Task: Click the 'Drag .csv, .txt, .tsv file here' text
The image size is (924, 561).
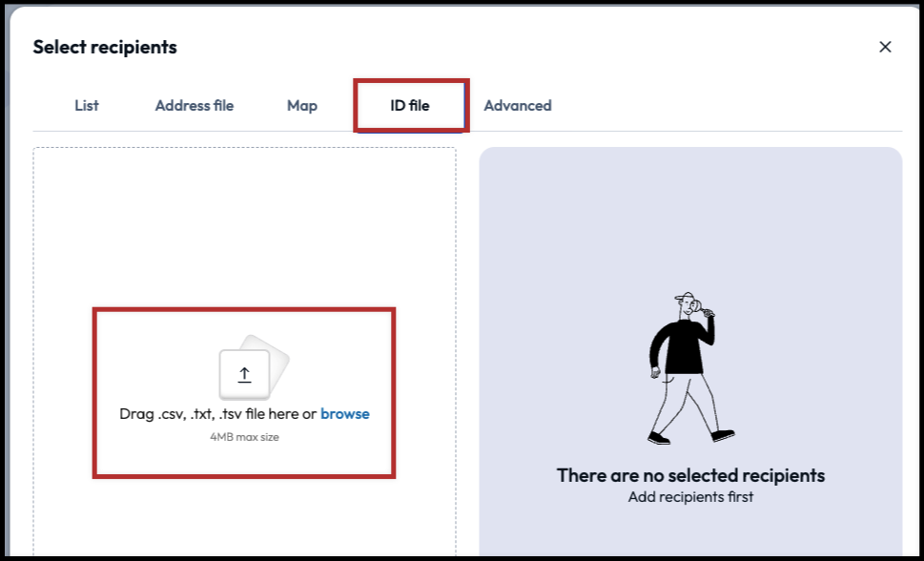Action: [217, 414]
